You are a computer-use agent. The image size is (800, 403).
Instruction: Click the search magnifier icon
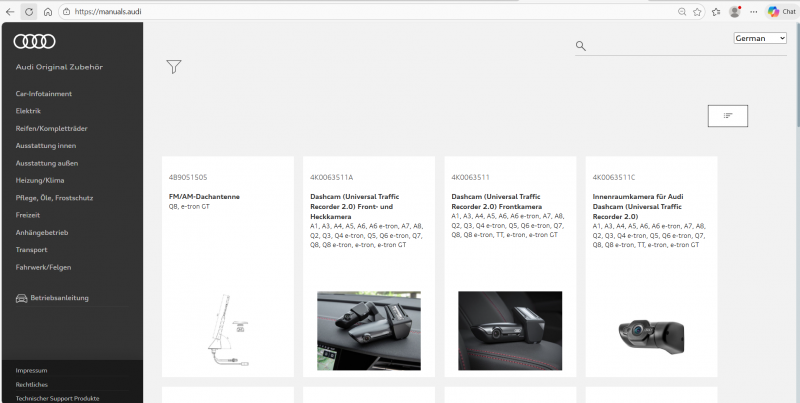click(581, 46)
